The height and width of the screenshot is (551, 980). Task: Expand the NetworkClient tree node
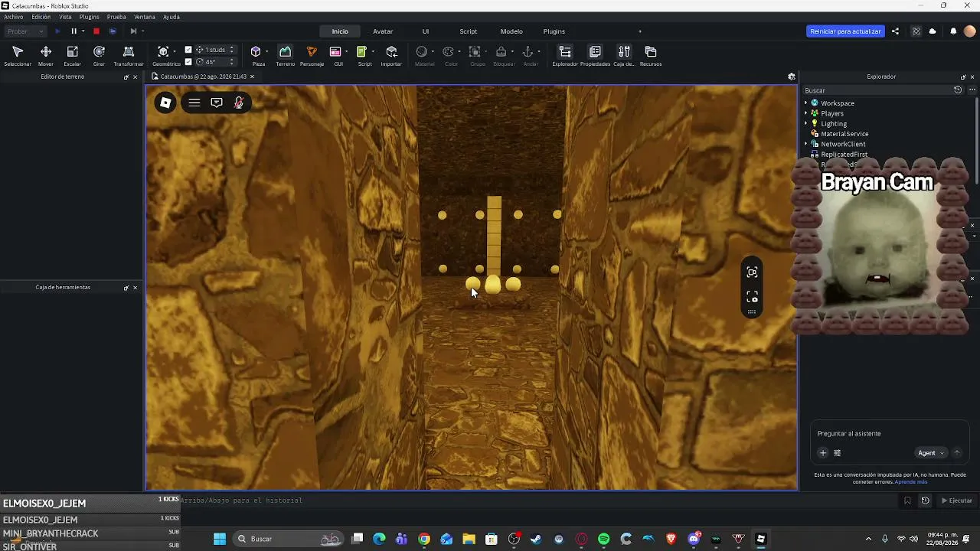(x=806, y=144)
